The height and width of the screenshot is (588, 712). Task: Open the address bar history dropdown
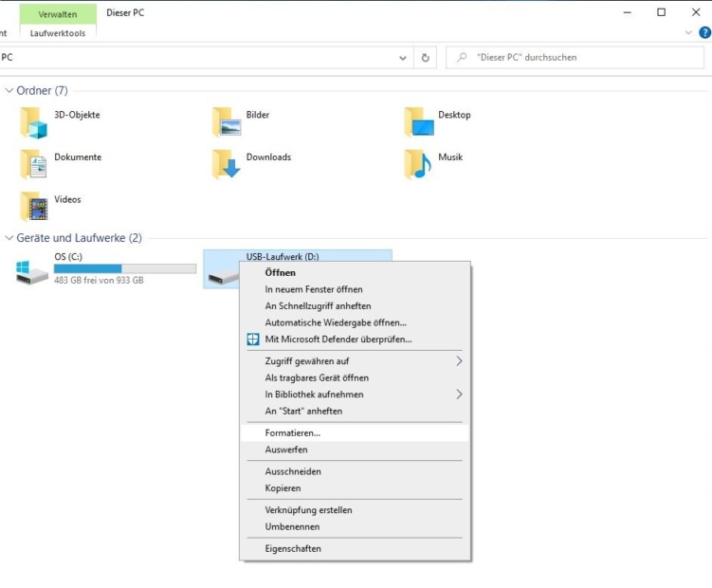pos(402,58)
